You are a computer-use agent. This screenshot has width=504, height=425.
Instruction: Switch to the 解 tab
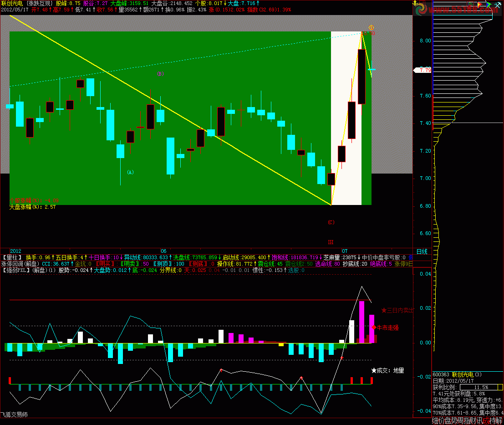(499, 420)
